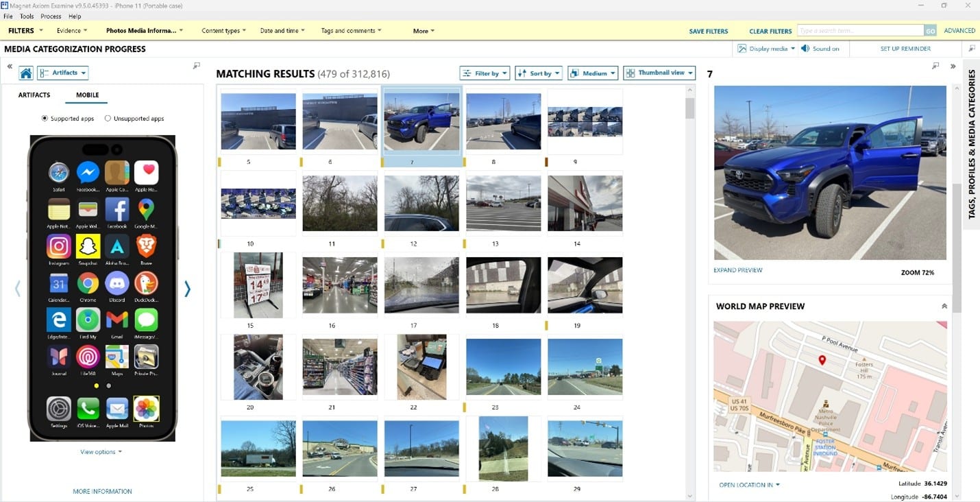Open the Artifacts dropdown in the left panel
980x502 pixels.
click(x=62, y=72)
